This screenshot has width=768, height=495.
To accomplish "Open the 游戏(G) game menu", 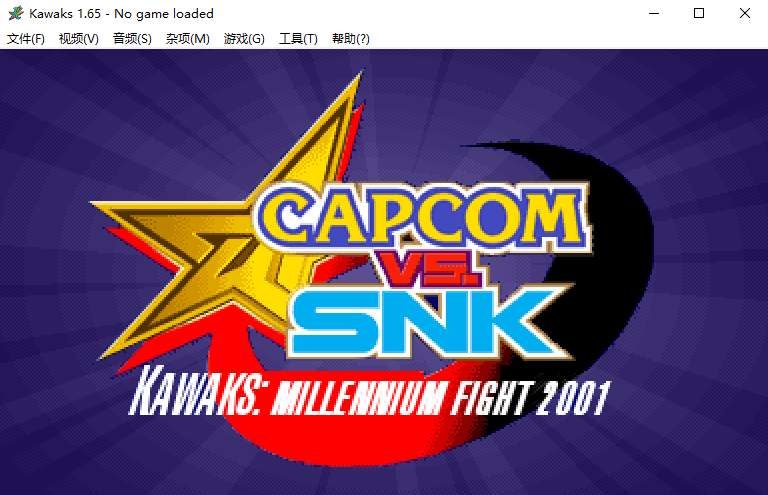I will 244,39.
